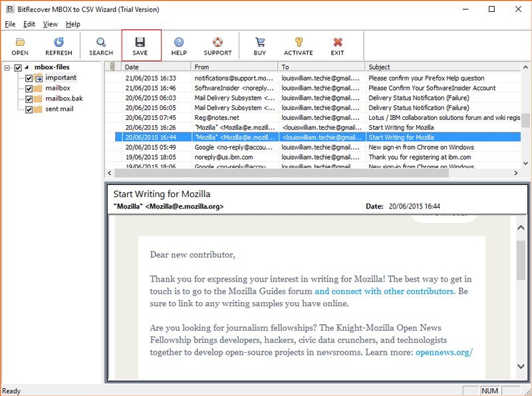This screenshot has height=396, width=532.
Task: Click the email list scroll right arrow
Action: pyautogui.click(x=516, y=173)
